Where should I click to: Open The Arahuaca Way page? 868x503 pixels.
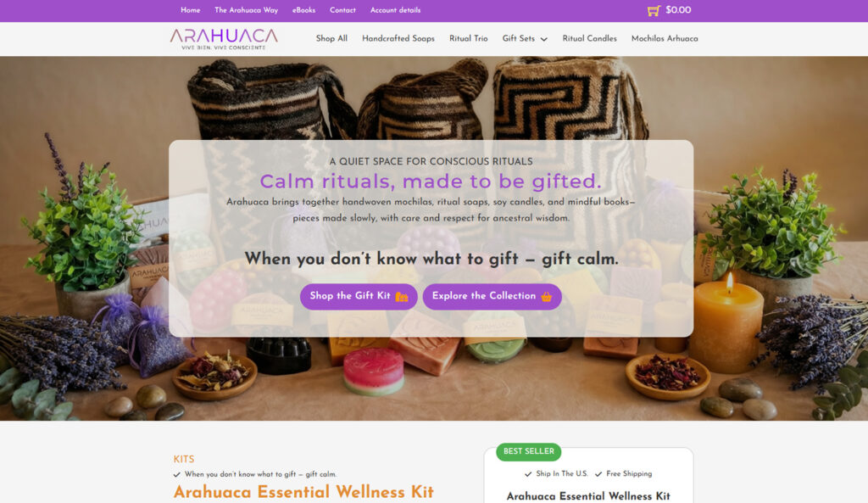[247, 10]
